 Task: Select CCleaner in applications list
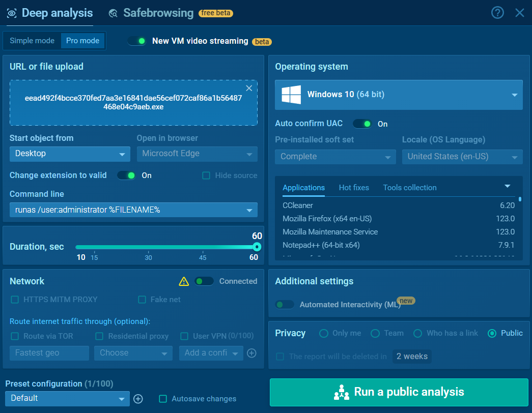click(x=398, y=205)
